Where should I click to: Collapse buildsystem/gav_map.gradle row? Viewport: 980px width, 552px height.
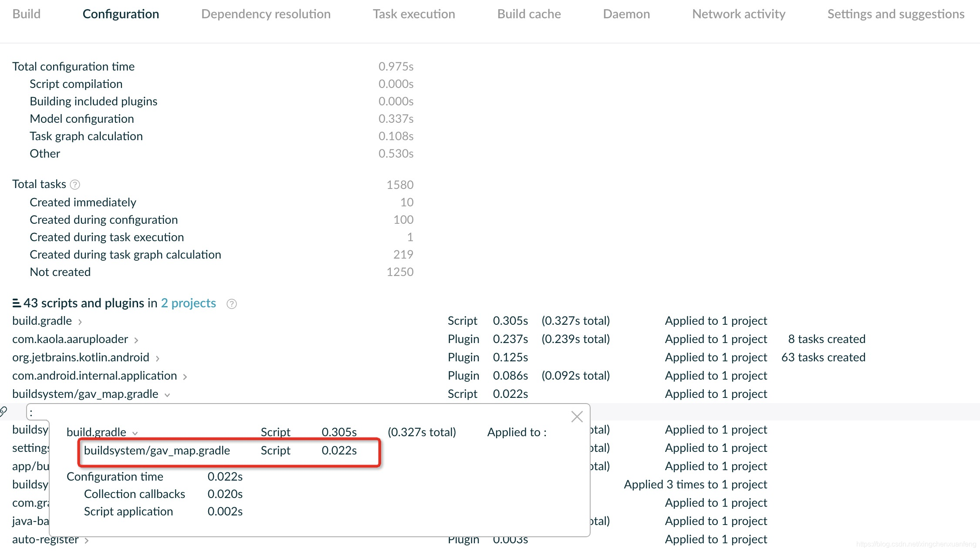point(167,395)
